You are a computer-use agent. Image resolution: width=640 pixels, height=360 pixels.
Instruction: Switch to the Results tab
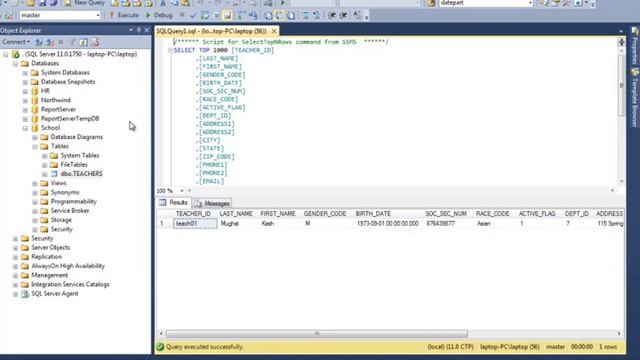point(174,203)
